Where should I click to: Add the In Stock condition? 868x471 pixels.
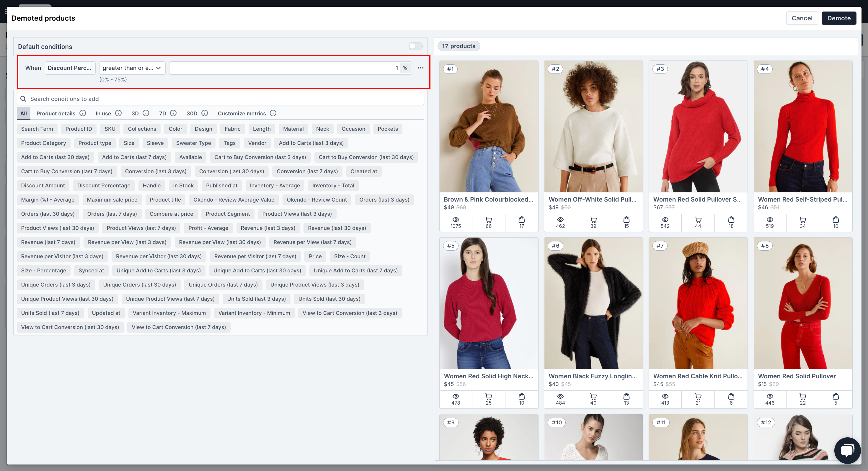[x=183, y=185]
